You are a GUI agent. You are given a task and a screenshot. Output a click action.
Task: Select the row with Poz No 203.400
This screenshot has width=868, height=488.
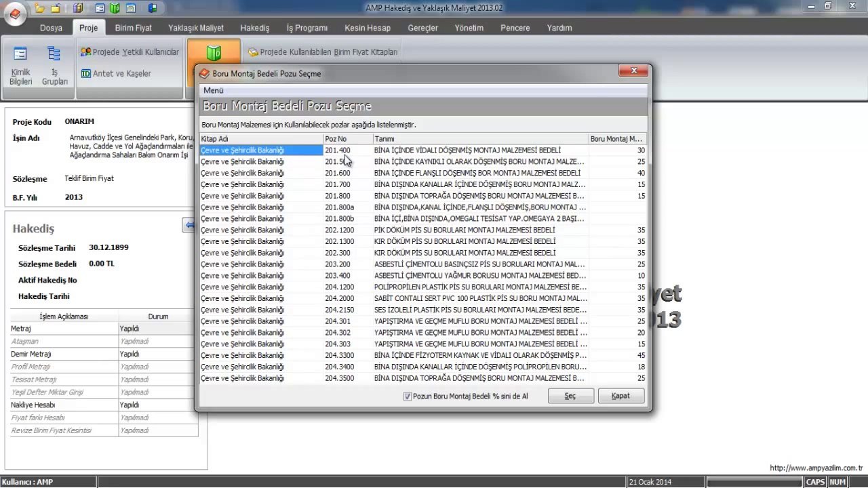(x=423, y=275)
